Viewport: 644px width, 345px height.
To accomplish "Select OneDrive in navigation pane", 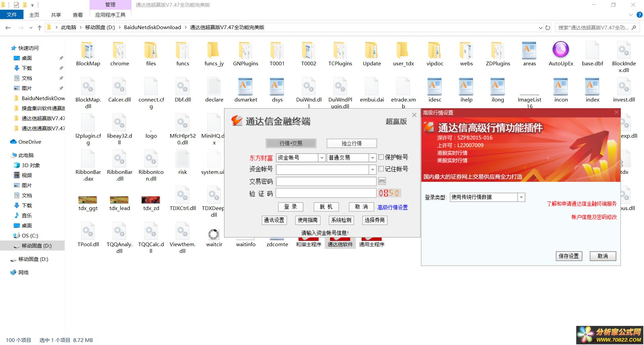I will pos(30,142).
